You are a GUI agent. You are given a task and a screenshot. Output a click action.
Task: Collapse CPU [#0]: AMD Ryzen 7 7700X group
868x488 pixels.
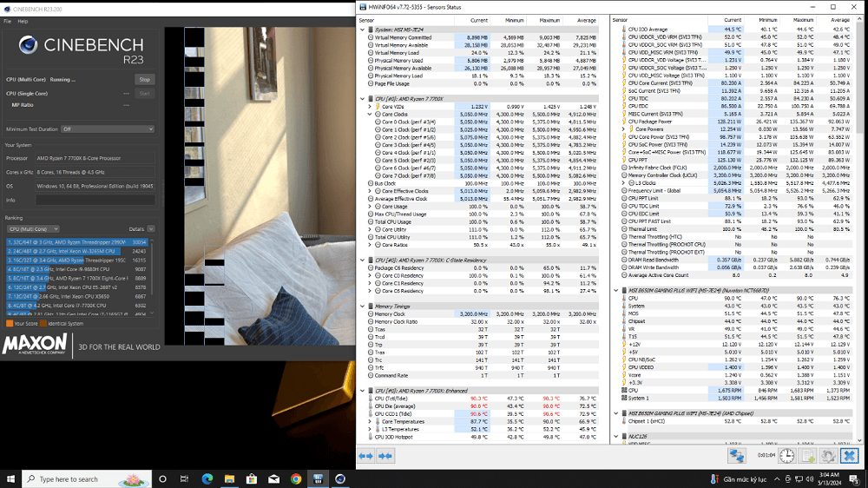pos(363,99)
